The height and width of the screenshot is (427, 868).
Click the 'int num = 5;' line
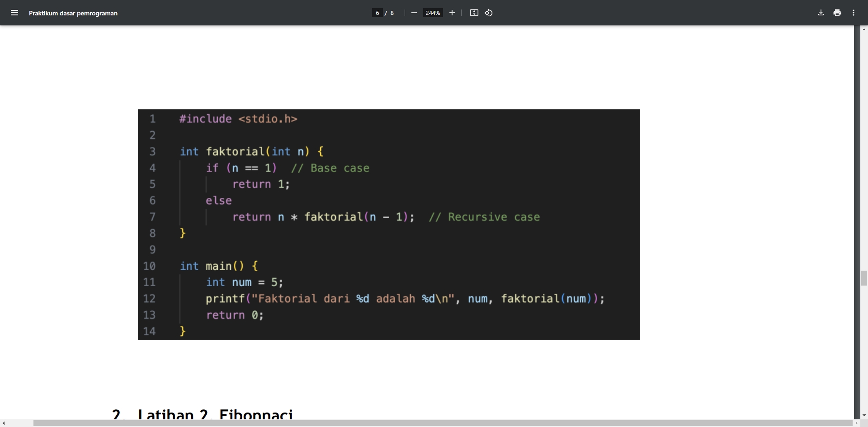[x=245, y=282]
